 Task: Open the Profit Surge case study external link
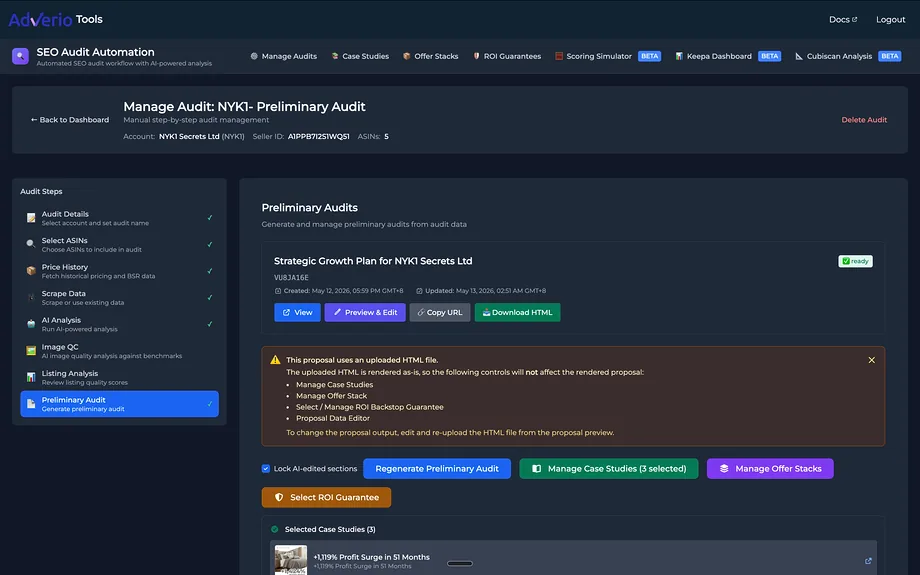868,562
